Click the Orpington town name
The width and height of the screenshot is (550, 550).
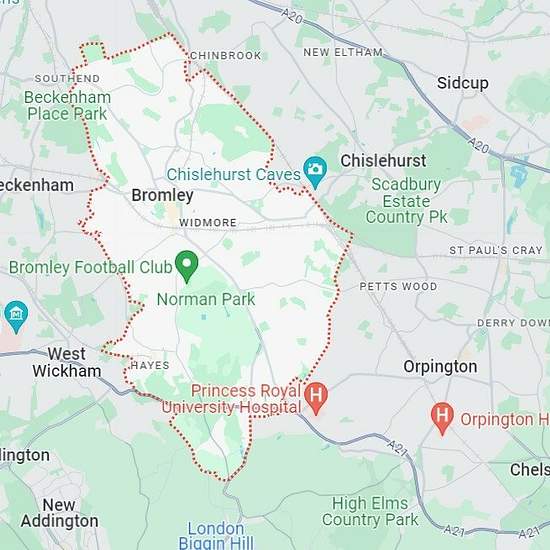point(440,367)
